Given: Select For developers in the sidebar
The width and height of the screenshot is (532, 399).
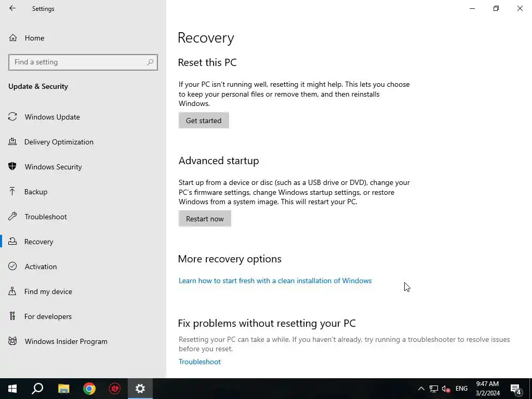Looking at the screenshot, I should [83, 316].
